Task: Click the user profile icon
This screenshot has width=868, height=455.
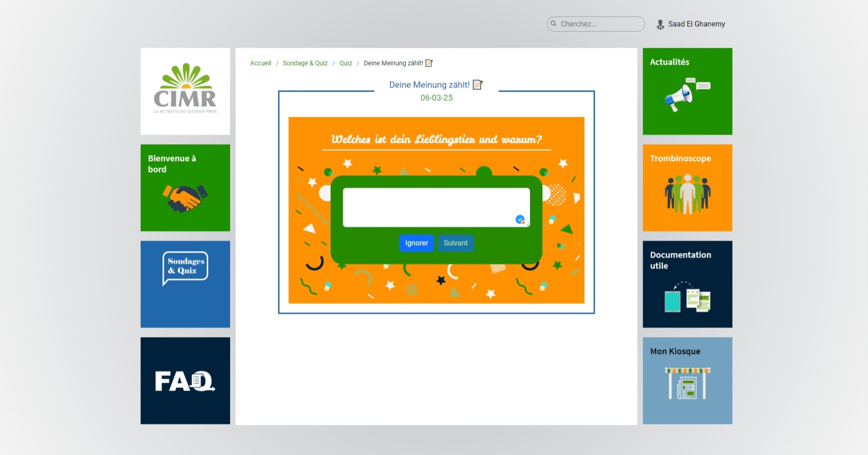Action: click(x=660, y=24)
